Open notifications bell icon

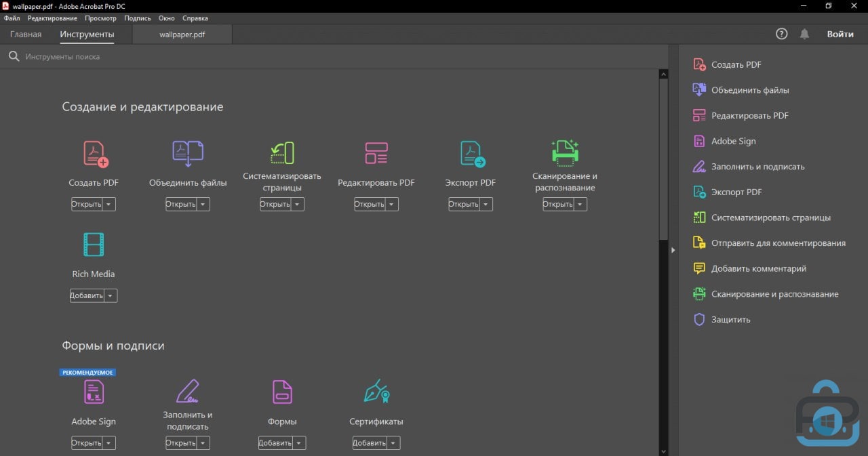click(x=805, y=34)
